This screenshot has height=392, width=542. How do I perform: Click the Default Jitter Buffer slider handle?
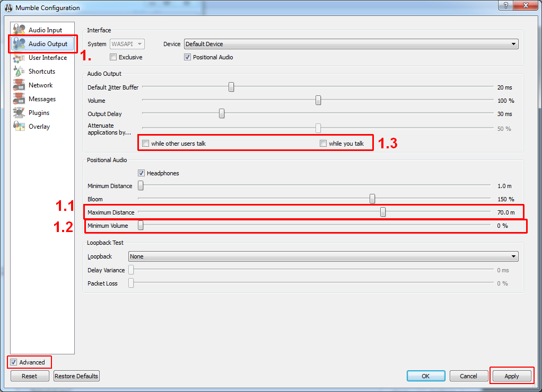pos(231,87)
